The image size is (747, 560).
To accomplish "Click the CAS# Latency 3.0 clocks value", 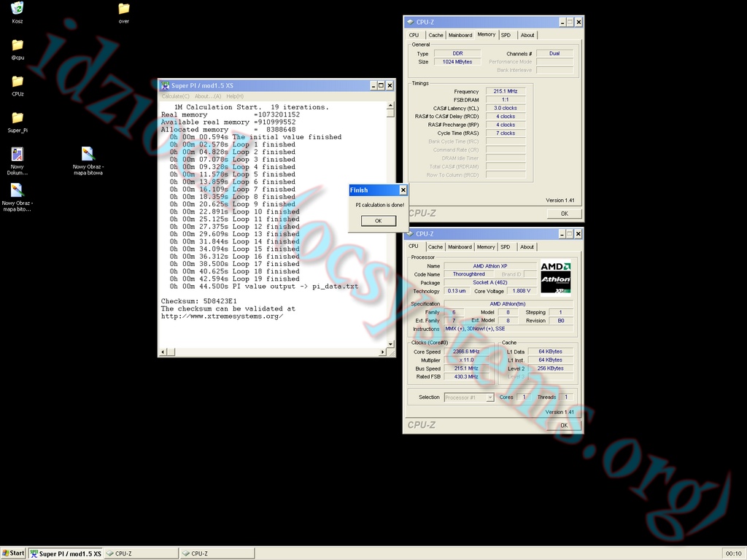I will tap(506, 108).
